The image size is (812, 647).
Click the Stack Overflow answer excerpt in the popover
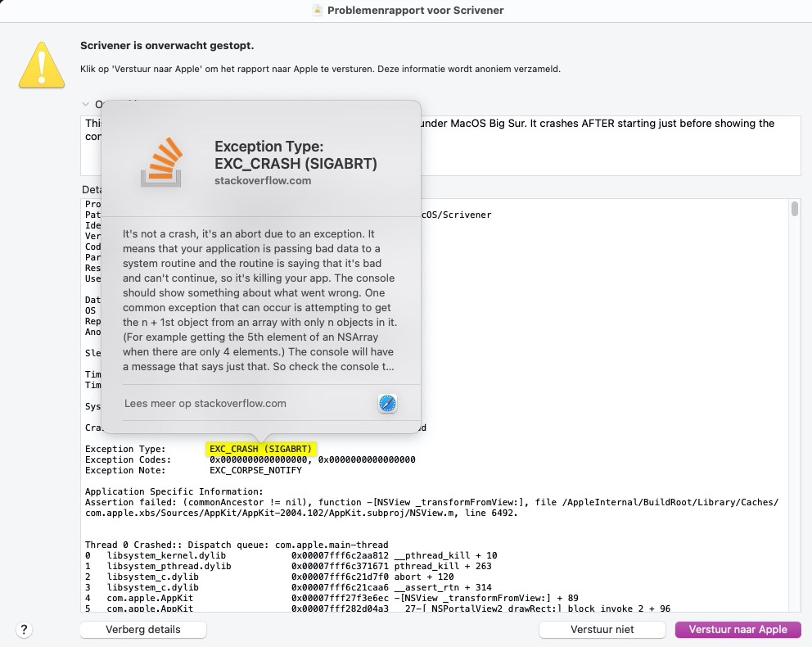(x=260, y=300)
